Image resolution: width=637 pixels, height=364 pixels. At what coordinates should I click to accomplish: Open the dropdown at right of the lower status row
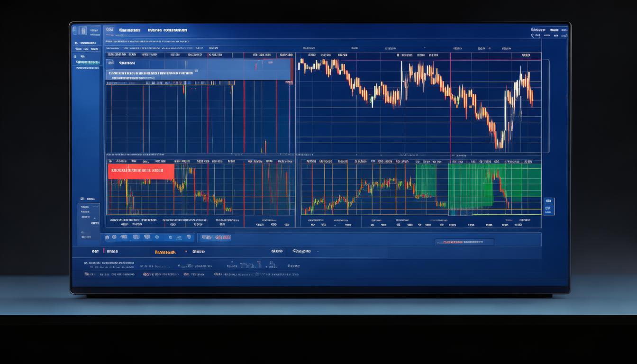coord(318,252)
